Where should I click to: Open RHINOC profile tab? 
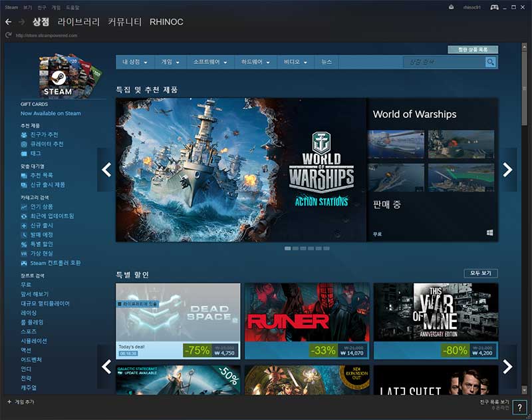(x=166, y=22)
